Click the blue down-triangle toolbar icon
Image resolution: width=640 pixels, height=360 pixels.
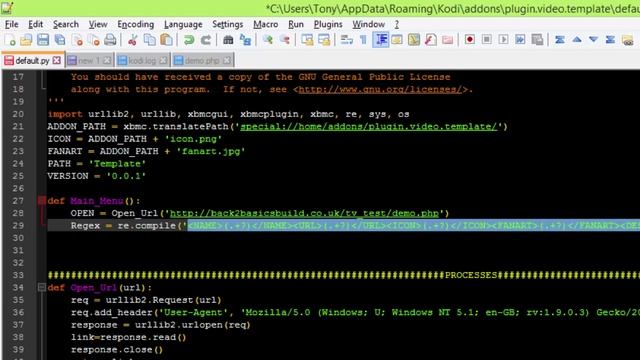click(x=593, y=40)
